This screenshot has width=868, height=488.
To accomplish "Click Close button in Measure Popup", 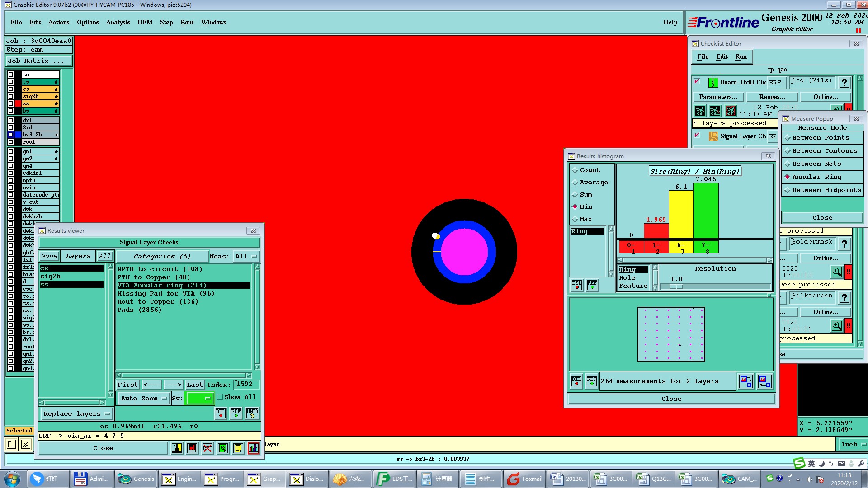I will coord(822,218).
